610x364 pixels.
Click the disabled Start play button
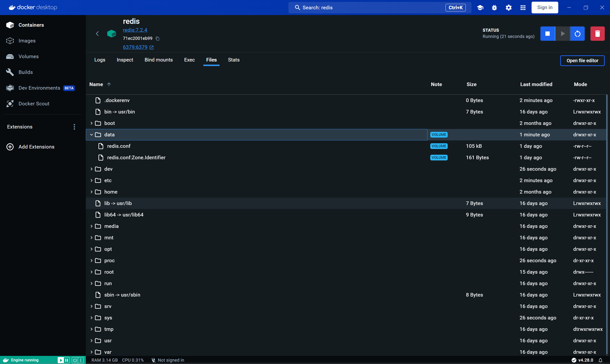[x=562, y=34]
